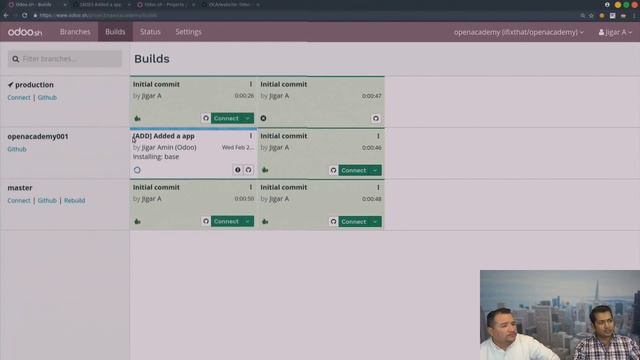The image size is (640, 360).
Task: Open GitHub commit icon on production build 0:00:26
Action: (x=206, y=118)
